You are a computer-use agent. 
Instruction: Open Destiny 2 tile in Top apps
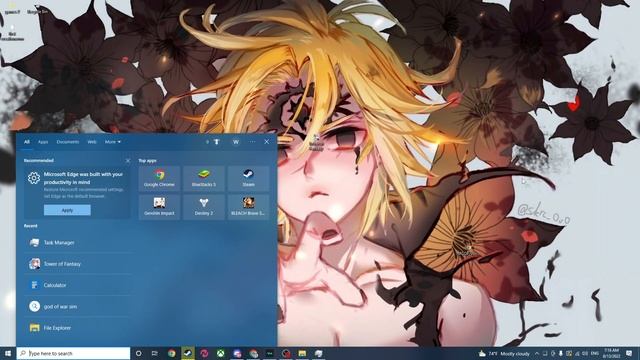pos(204,207)
